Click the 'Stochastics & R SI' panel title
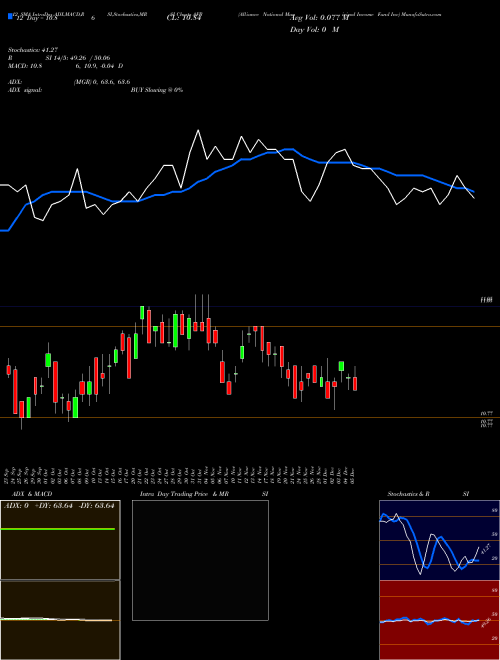This screenshot has width=500, height=660. 428,494
